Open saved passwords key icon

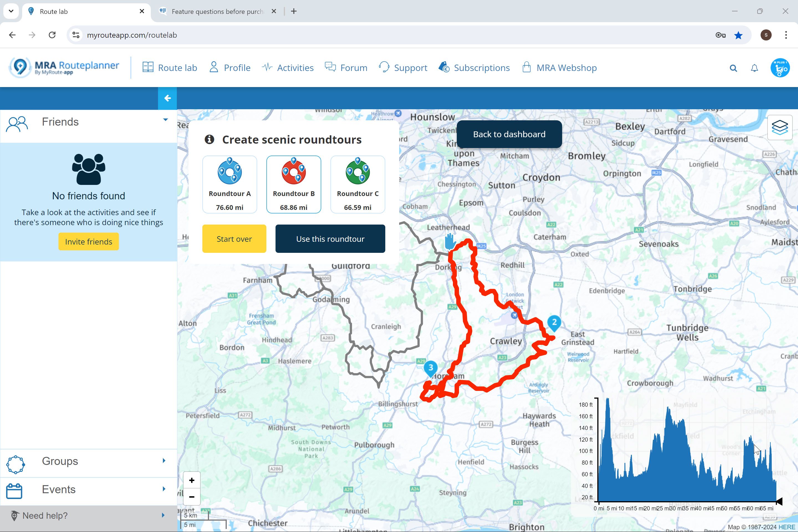pyautogui.click(x=720, y=35)
